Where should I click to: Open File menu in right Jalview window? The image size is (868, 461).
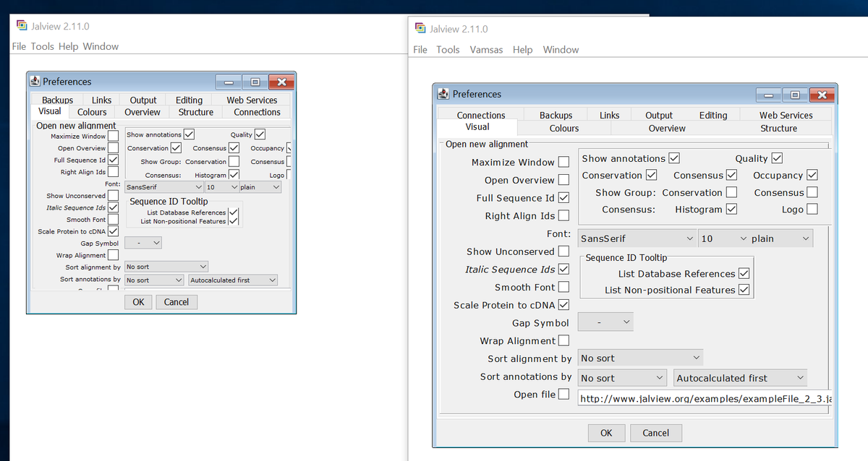pyautogui.click(x=420, y=50)
